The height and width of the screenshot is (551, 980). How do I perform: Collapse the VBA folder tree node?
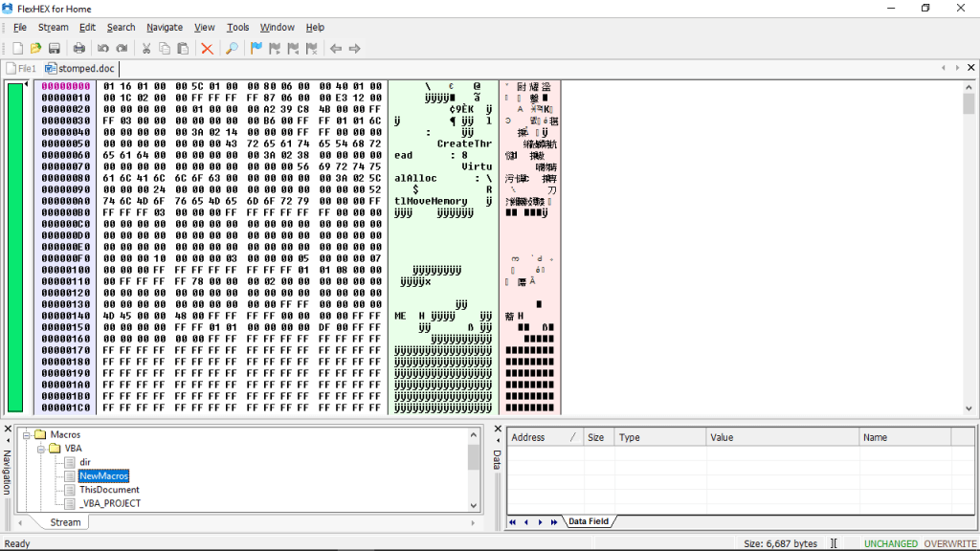(40, 449)
